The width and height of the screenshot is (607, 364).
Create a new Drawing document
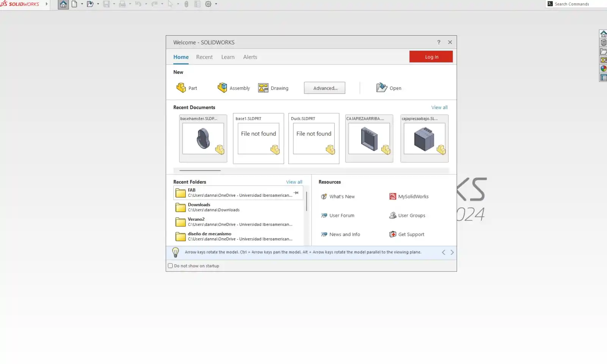click(274, 88)
